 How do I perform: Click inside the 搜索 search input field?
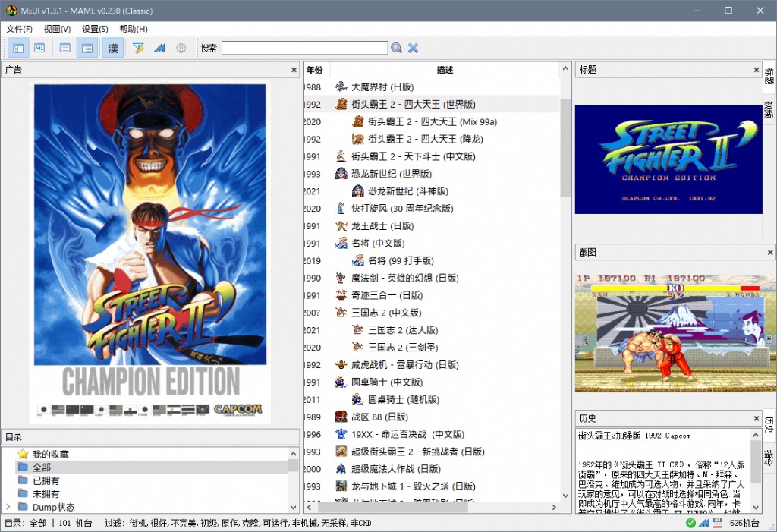pos(304,48)
